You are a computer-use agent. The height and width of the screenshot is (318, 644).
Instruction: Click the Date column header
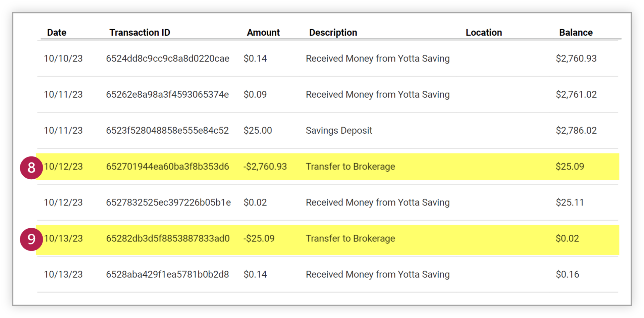(56, 33)
